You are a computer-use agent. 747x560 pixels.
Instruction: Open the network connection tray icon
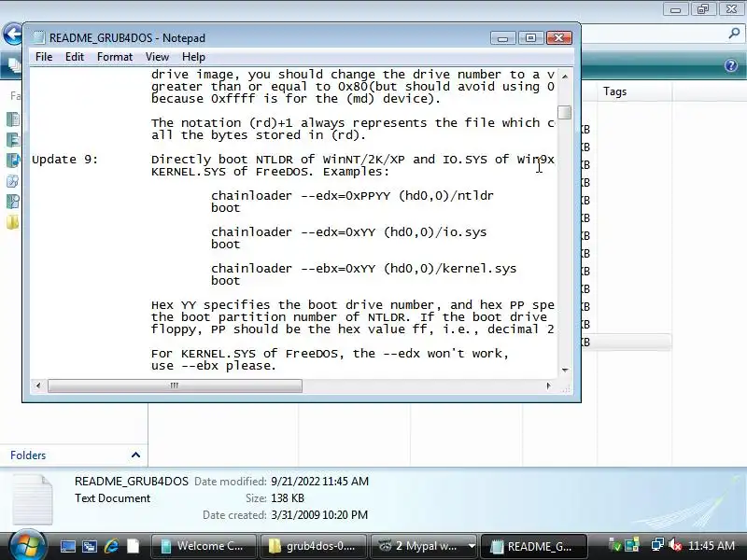tap(658, 545)
